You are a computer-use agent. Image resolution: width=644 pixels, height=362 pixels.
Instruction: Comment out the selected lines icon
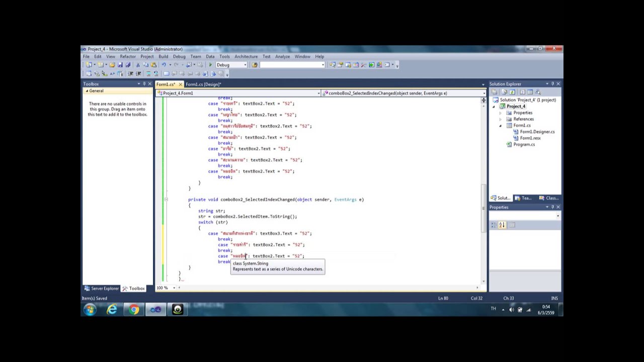[x=148, y=74]
